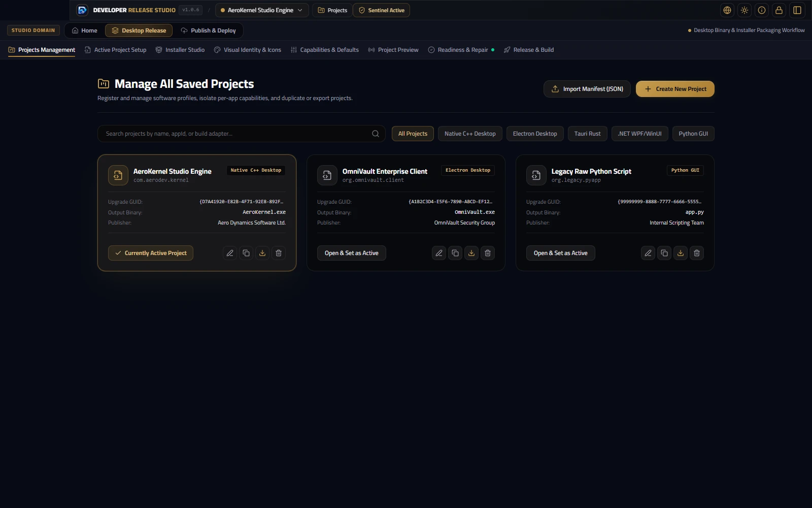Filter by Python GUI
The height and width of the screenshot is (508, 812).
tap(693, 134)
